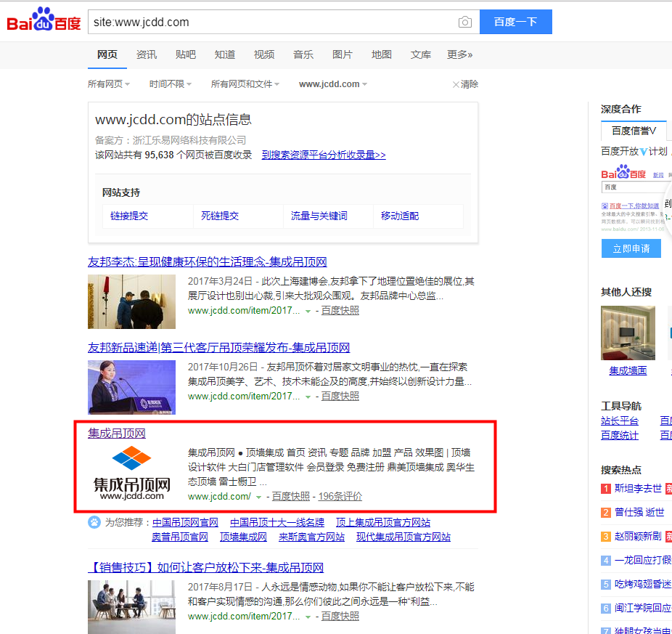Open recommended 中国吊顶网官网

coord(186,522)
